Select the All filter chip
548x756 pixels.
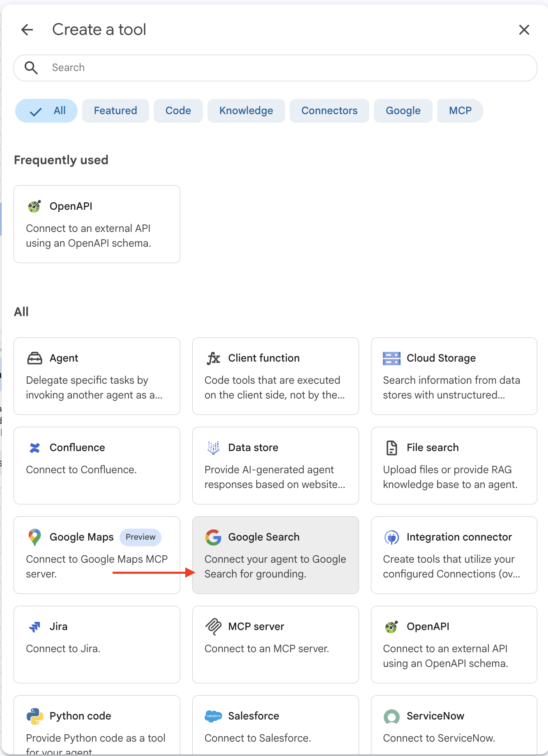click(46, 111)
